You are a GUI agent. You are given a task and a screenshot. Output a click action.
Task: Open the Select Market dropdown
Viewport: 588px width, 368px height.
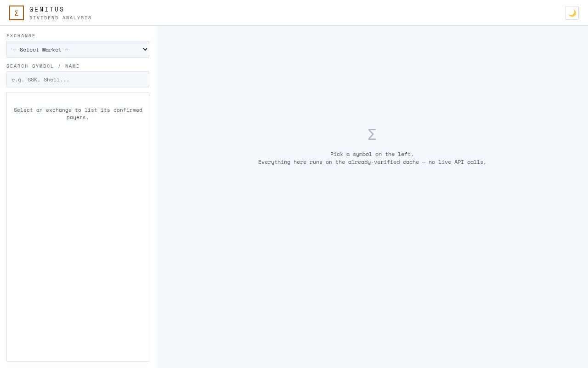click(78, 49)
